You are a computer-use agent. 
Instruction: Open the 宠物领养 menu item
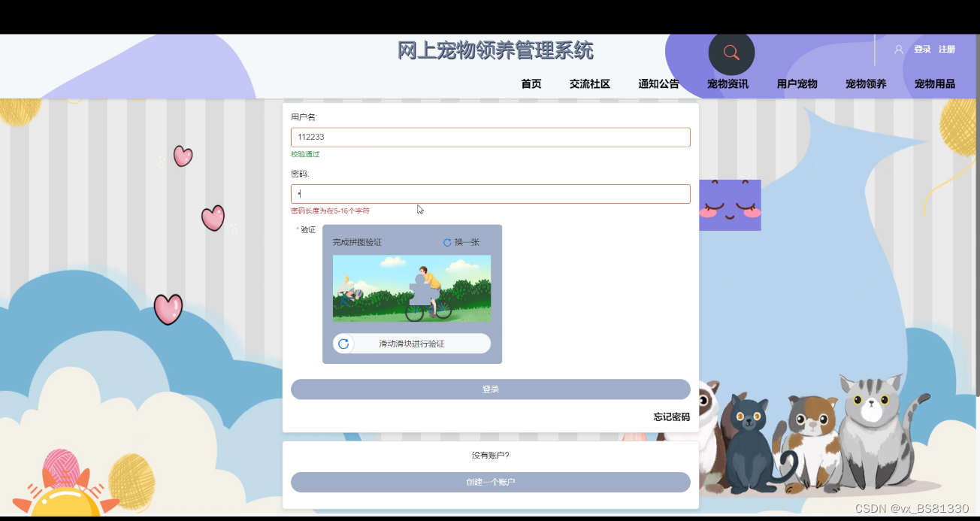866,84
